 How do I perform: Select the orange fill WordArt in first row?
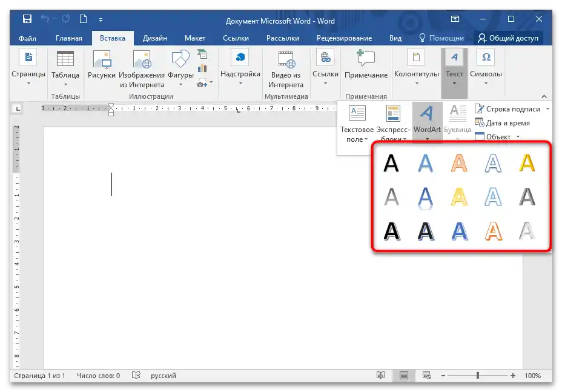(x=459, y=164)
